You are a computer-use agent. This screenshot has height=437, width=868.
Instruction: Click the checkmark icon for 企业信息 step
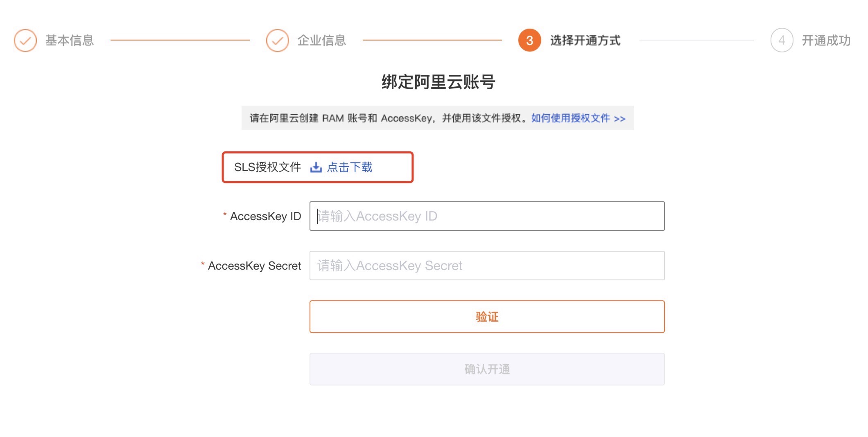[278, 41]
